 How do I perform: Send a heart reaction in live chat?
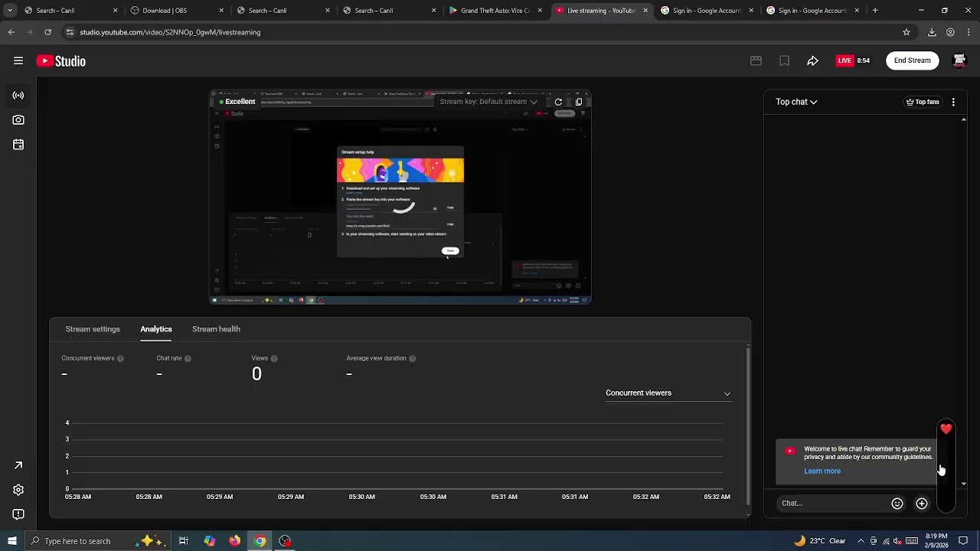click(x=946, y=429)
